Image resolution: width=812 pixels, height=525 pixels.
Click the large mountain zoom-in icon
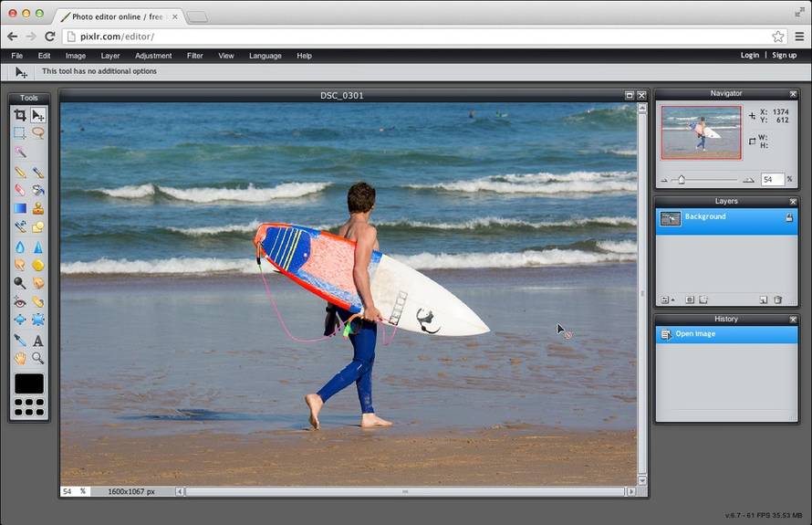748,180
